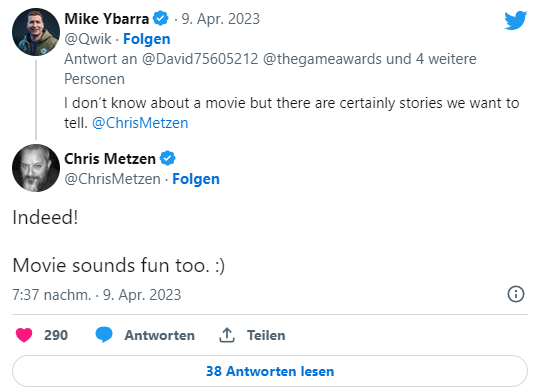Follow @ChrisMetzen via Folgen link
The height and width of the screenshot is (392, 537).
[x=196, y=179]
